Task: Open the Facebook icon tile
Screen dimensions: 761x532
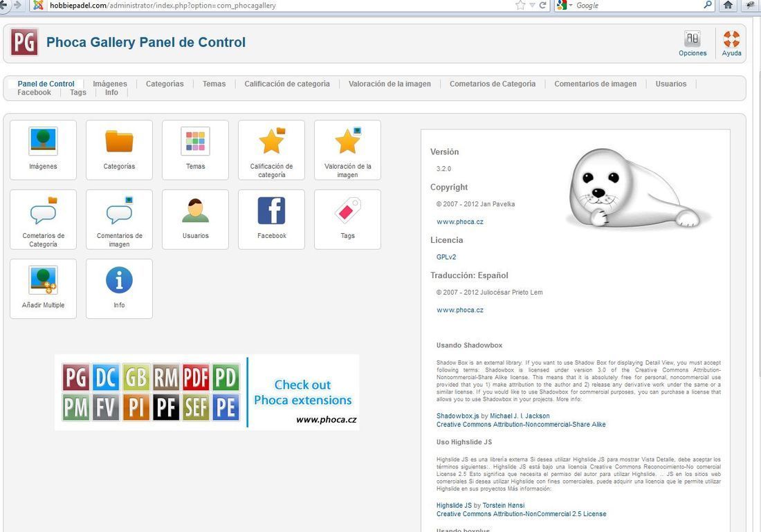Action: tap(272, 219)
